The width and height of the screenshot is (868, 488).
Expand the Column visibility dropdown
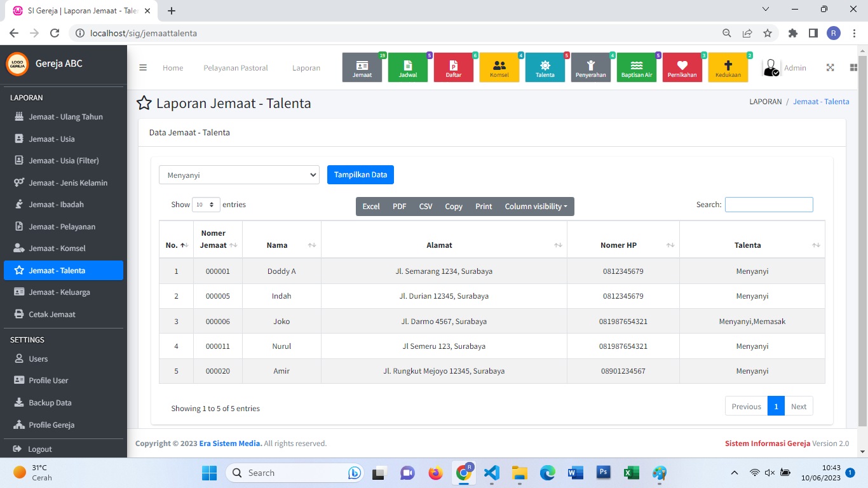536,207
